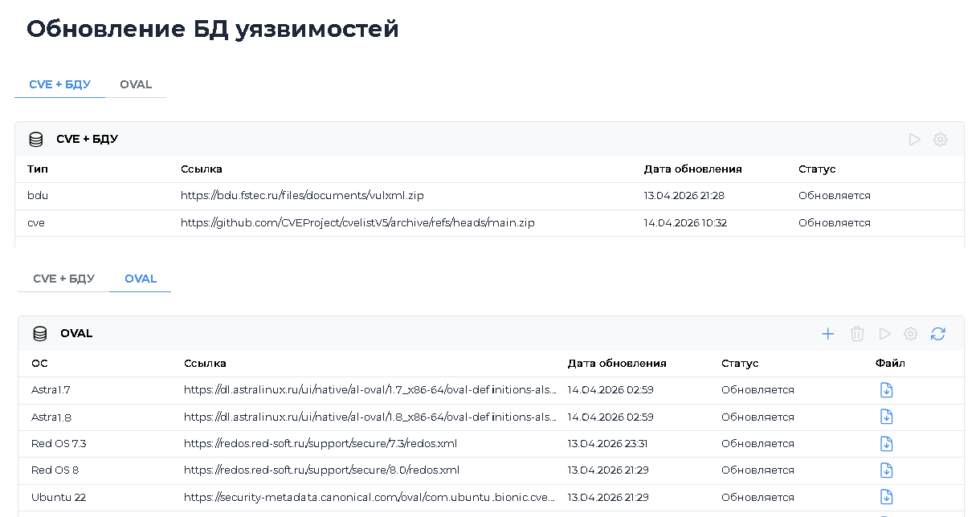The image size is (980, 517).
Task: Open the GitHub CVEProject main.zip link
Action: (357, 223)
